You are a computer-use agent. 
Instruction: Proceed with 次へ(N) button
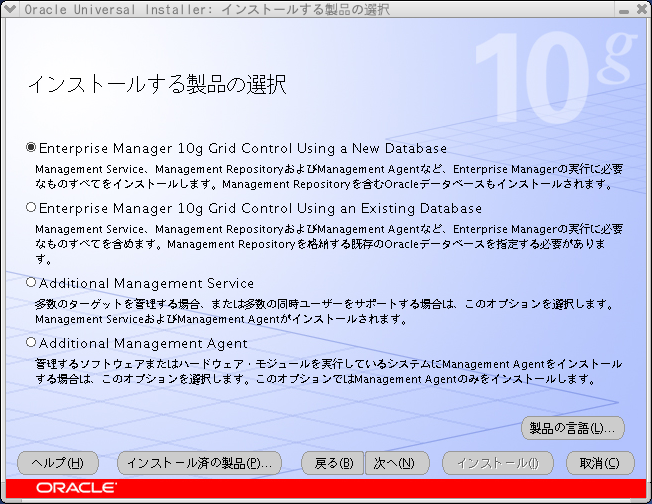click(x=397, y=463)
